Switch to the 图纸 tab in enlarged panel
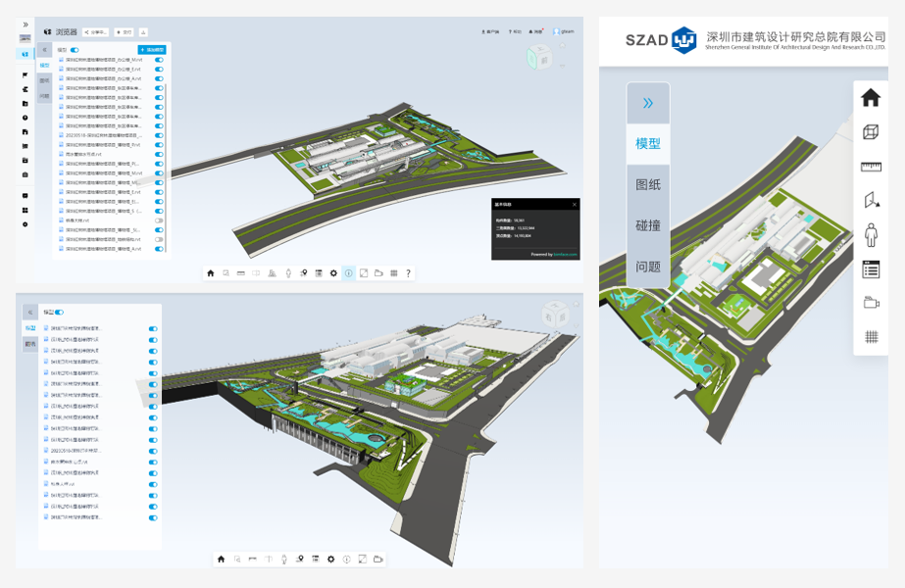This screenshot has width=905, height=588. pos(647,184)
